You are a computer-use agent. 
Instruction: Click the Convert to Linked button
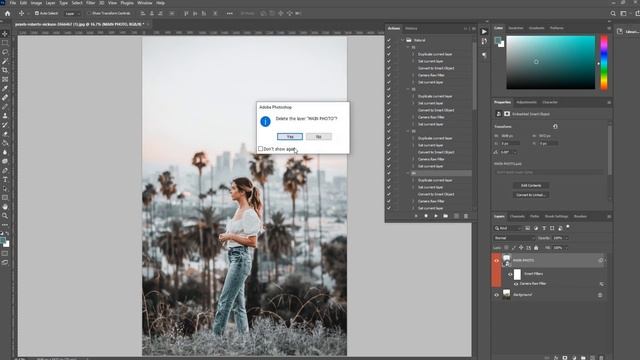point(531,195)
